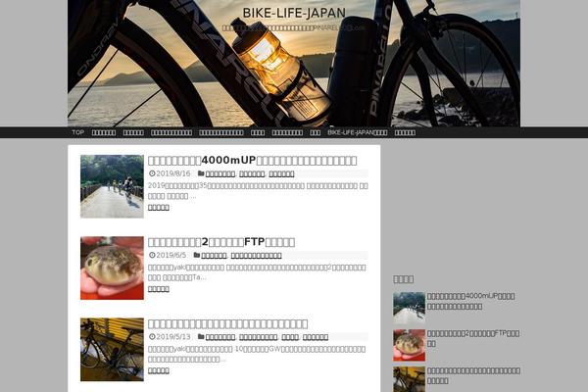Click the clock icon beside 2019/6/5
Viewport: 588px width, 392px height.
pos(152,255)
